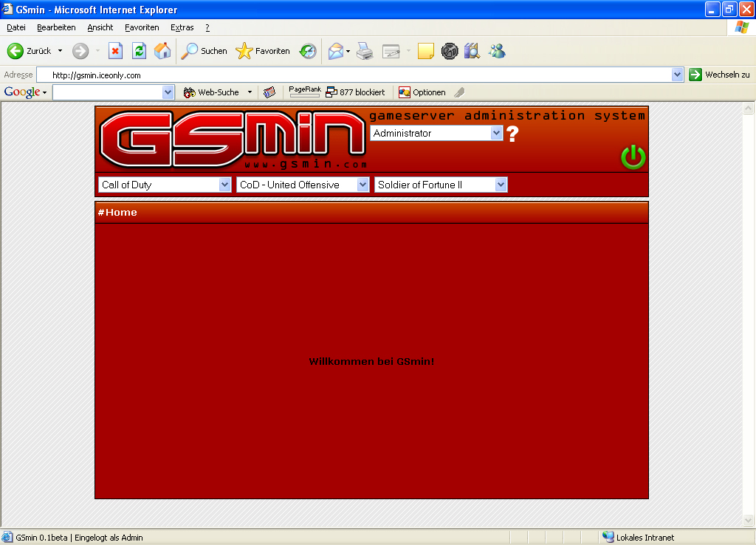
Task: Go back with the Zurück button
Action: [29, 51]
